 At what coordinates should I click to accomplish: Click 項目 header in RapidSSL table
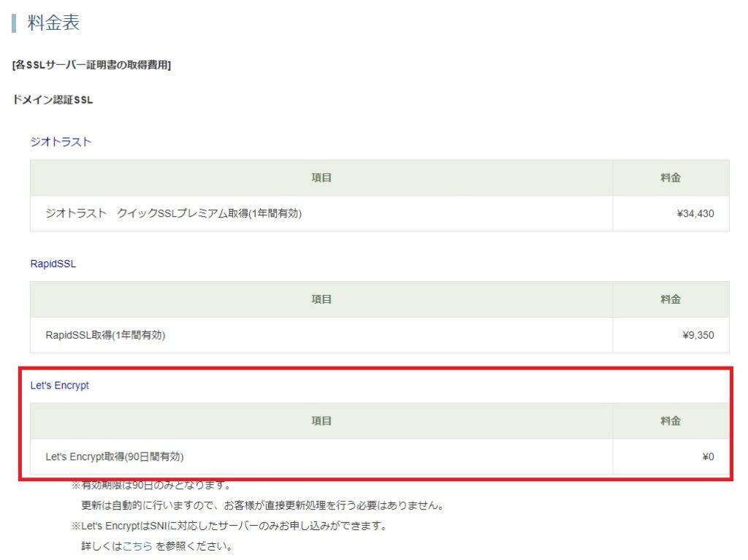click(321, 299)
